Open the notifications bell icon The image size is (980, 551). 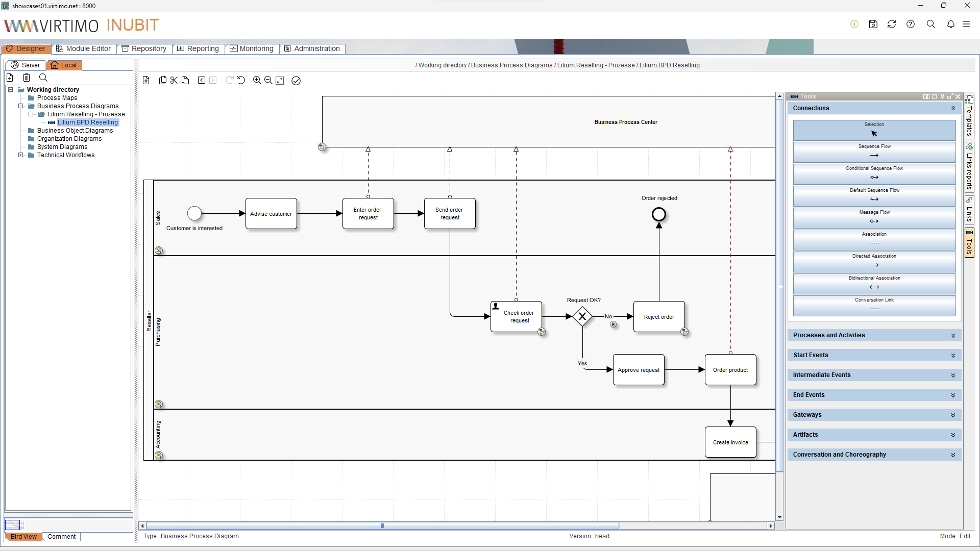pyautogui.click(x=950, y=24)
